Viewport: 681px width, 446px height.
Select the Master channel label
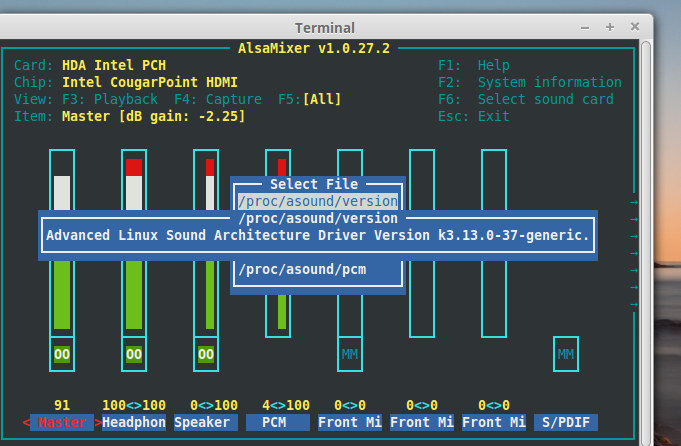click(62, 423)
